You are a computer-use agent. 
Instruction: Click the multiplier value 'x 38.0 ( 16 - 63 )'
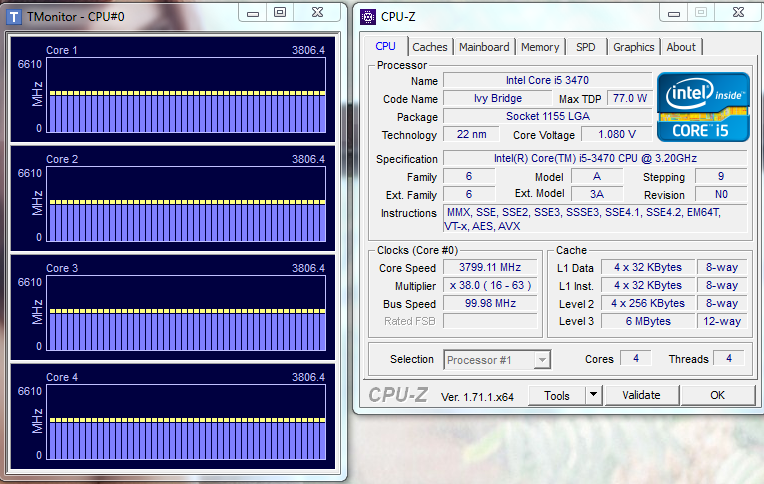tap(490, 286)
